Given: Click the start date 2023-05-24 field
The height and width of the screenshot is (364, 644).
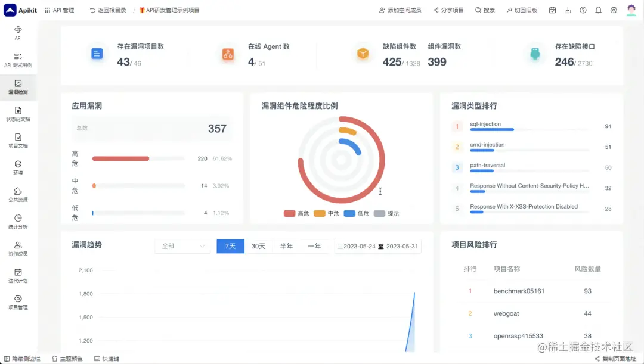Looking at the screenshot, I should pyautogui.click(x=360, y=246).
